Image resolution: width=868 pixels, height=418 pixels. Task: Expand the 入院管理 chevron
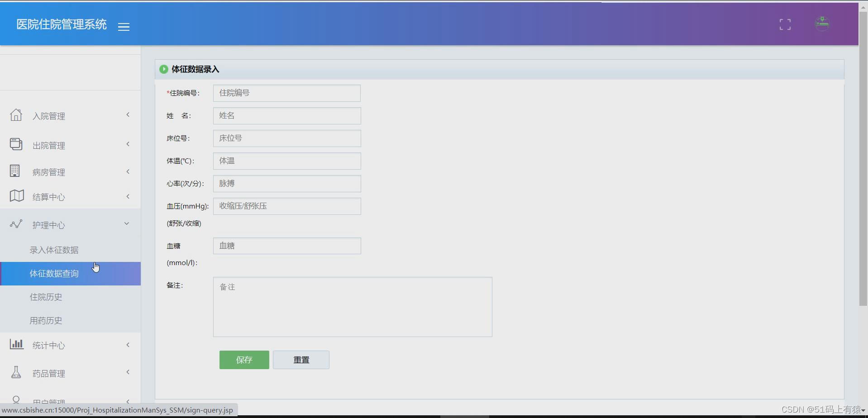[x=128, y=115]
